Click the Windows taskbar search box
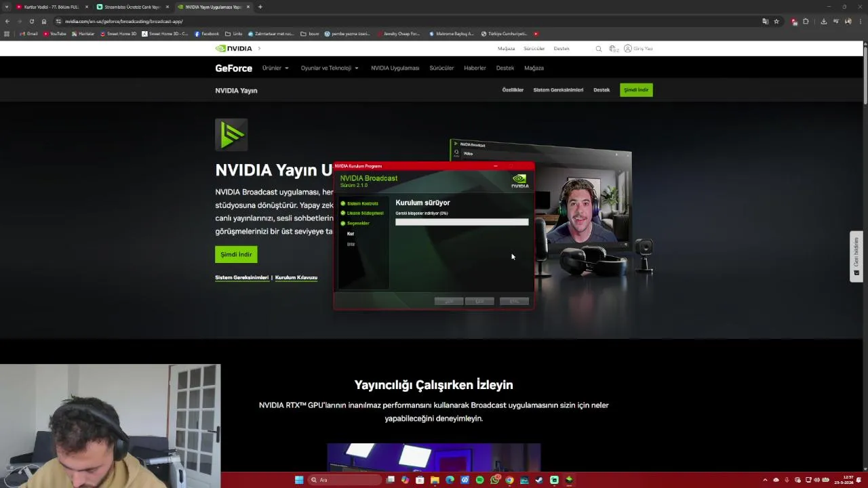The image size is (868, 488). click(x=345, y=480)
